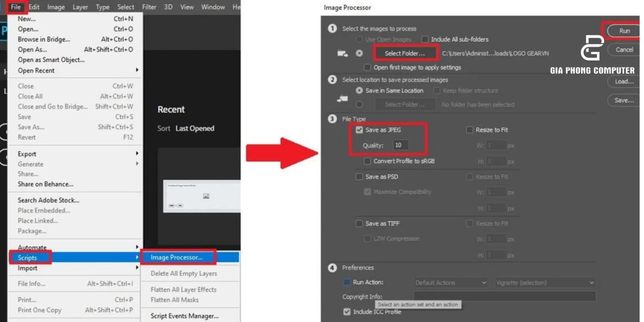644x322 pixels.
Task: Open the File menu
Action: pyautogui.click(x=16, y=7)
